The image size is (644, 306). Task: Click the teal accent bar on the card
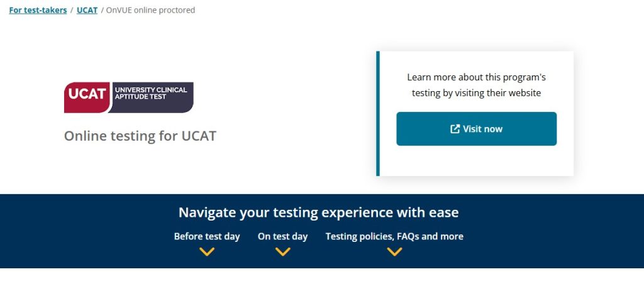[x=378, y=113]
